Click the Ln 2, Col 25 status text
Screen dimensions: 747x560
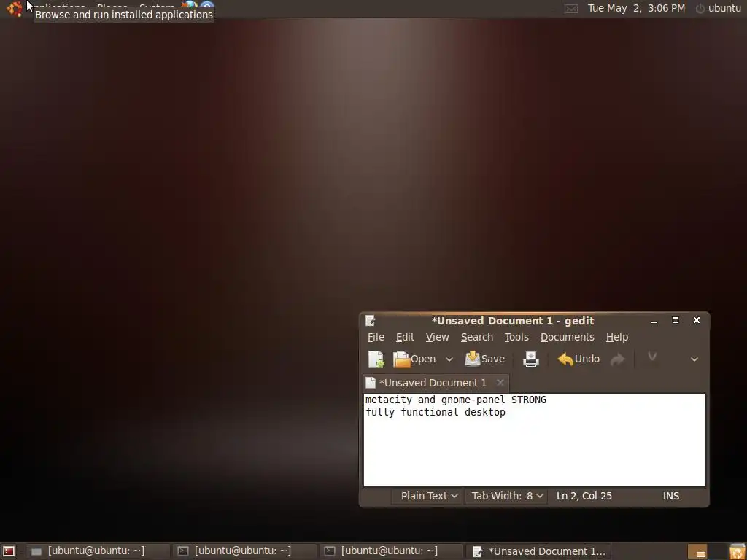pyautogui.click(x=584, y=496)
